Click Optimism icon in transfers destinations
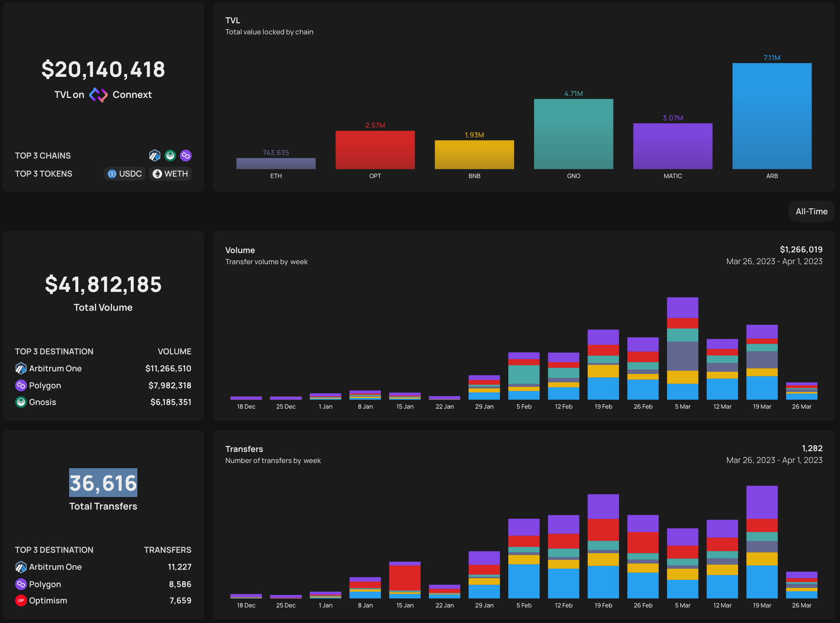 [21, 600]
